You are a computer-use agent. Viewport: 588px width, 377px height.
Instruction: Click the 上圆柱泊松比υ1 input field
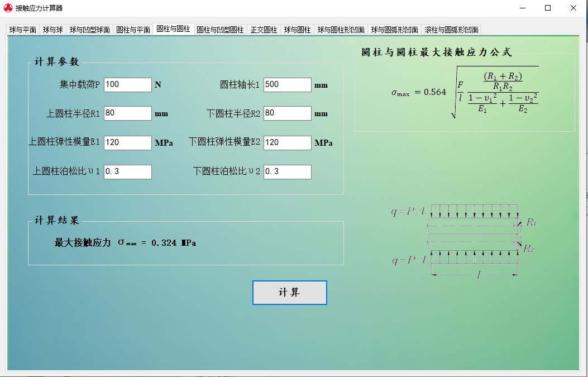pos(127,172)
